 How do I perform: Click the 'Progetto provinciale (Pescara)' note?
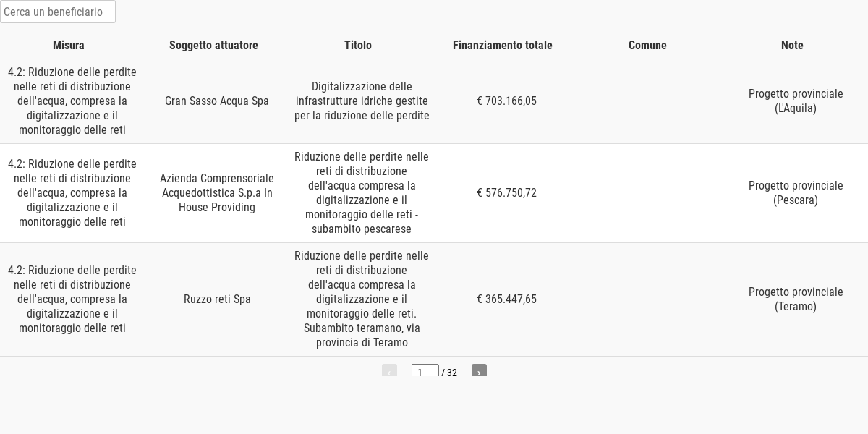point(796,192)
